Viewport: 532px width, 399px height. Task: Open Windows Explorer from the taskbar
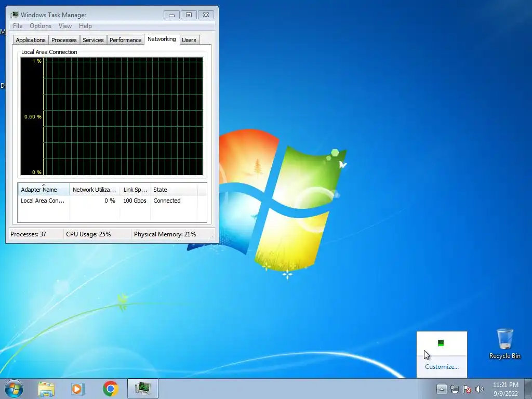coord(46,389)
